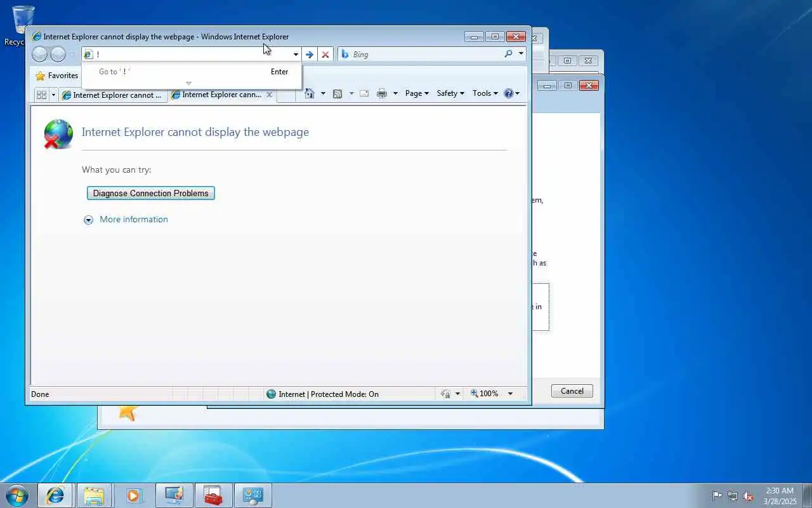Screen dimensions: 812x508
Task: Open the Favorites star button
Action: [x=56, y=76]
